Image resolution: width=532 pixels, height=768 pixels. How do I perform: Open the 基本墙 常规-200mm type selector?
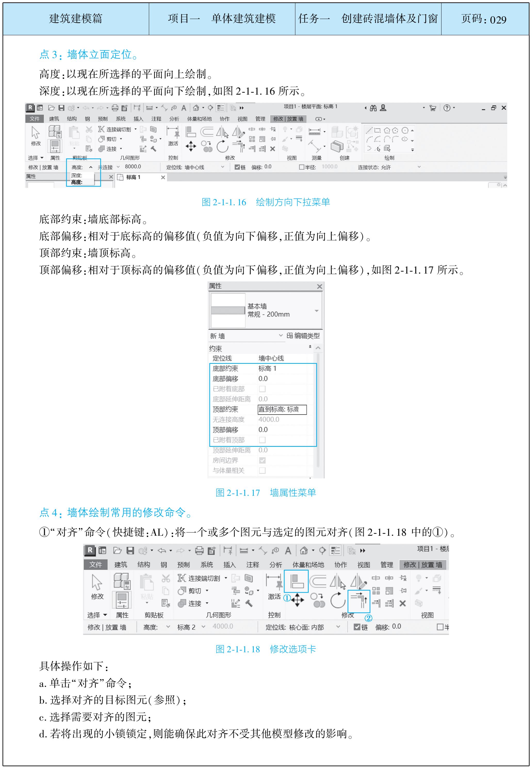(266, 311)
